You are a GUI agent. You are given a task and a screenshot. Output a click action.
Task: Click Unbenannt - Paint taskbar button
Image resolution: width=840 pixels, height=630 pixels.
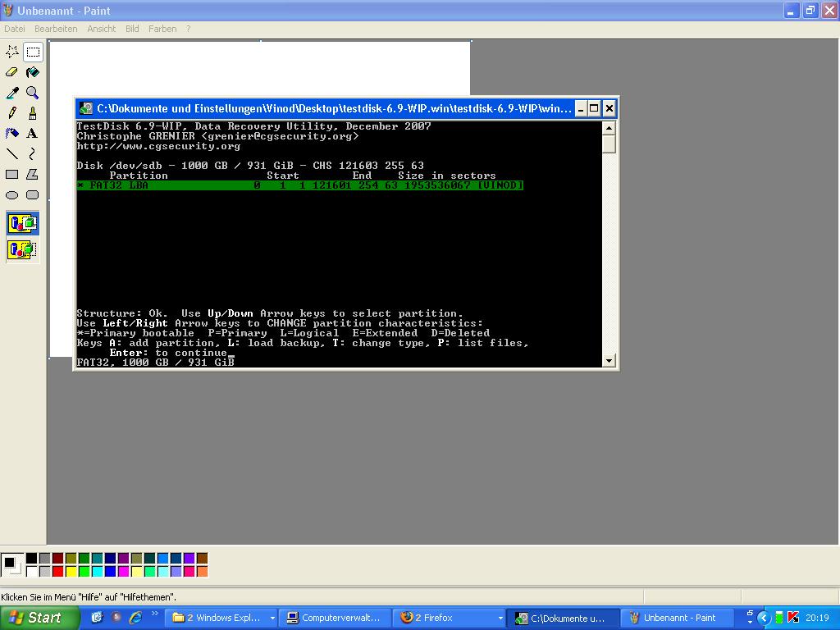click(x=676, y=618)
